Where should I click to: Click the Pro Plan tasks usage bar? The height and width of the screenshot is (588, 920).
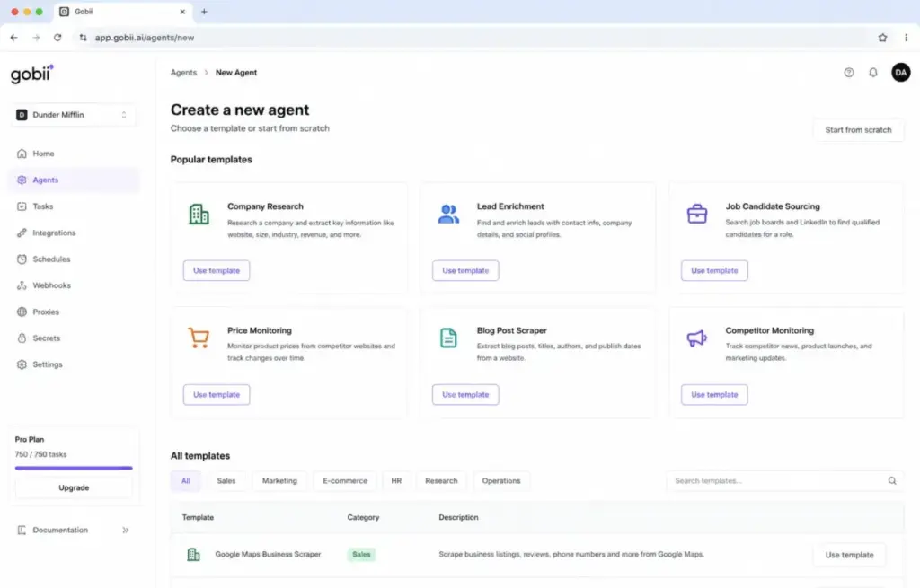click(74, 468)
